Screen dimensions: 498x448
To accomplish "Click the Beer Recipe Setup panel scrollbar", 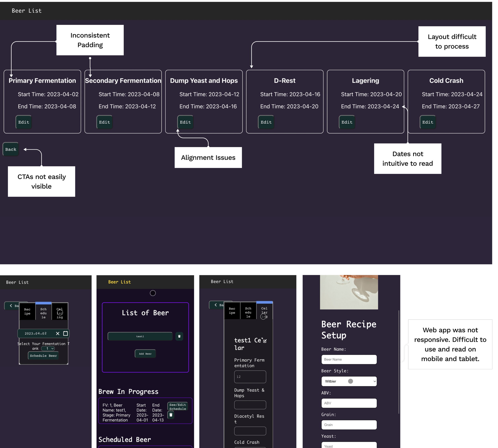I will tap(399, 362).
